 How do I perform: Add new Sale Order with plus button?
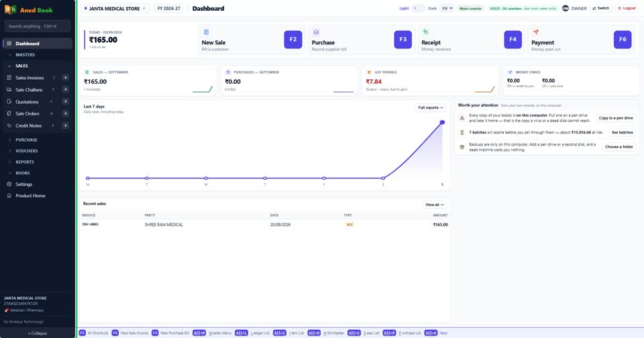point(65,113)
